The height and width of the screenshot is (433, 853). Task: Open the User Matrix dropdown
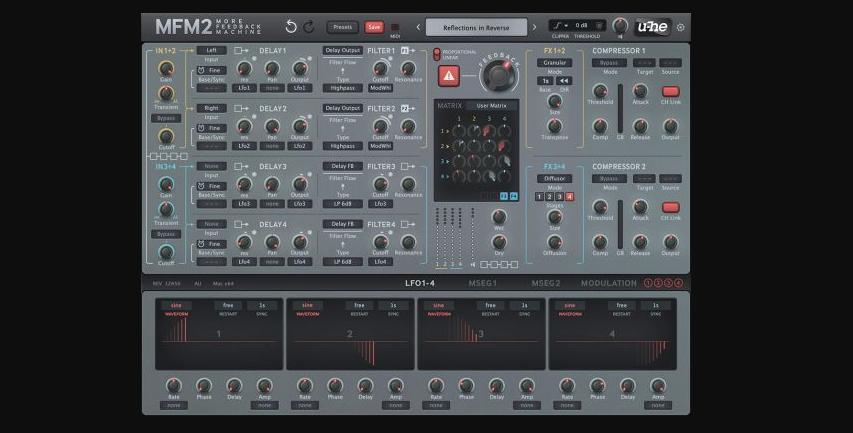pyautogui.click(x=491, y=105)
